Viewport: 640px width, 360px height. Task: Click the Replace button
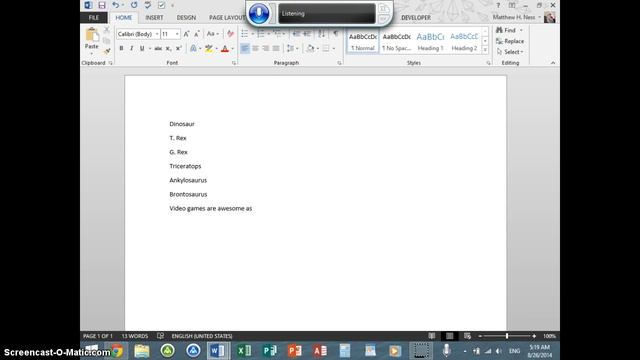(510, 41)
